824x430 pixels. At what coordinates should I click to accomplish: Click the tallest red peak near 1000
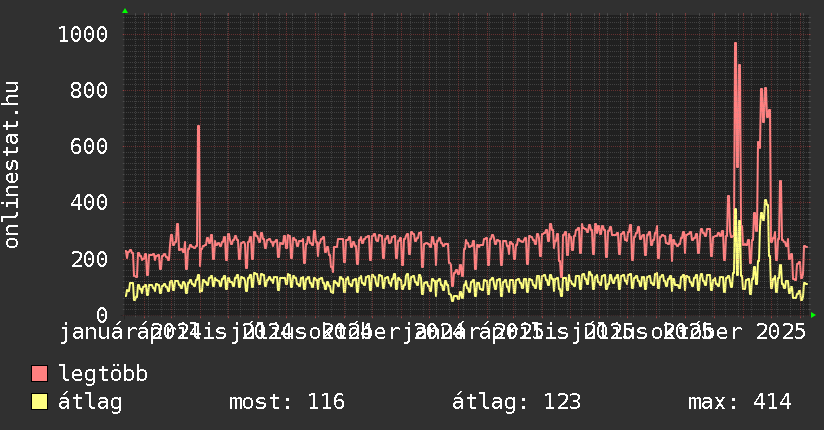point(735,44)
